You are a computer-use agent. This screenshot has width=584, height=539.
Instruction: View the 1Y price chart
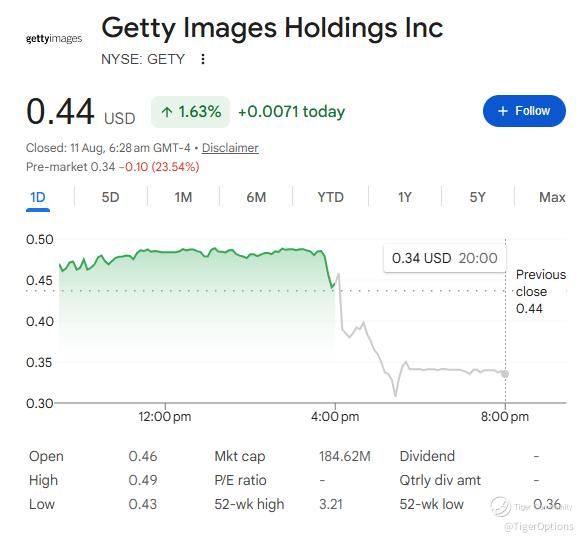point(405,197)
